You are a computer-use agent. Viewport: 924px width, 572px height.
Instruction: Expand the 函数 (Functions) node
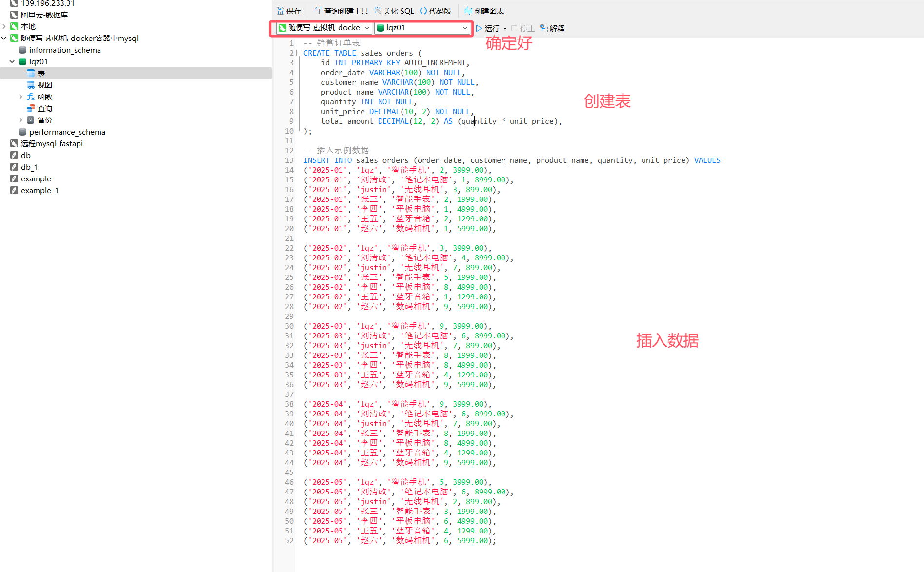tap(20, 97)
